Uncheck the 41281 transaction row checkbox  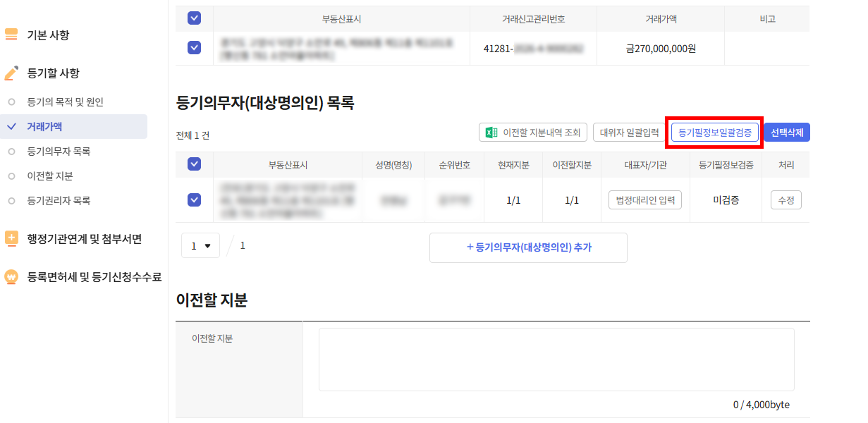pyautogui.click(x=194, y=48)
